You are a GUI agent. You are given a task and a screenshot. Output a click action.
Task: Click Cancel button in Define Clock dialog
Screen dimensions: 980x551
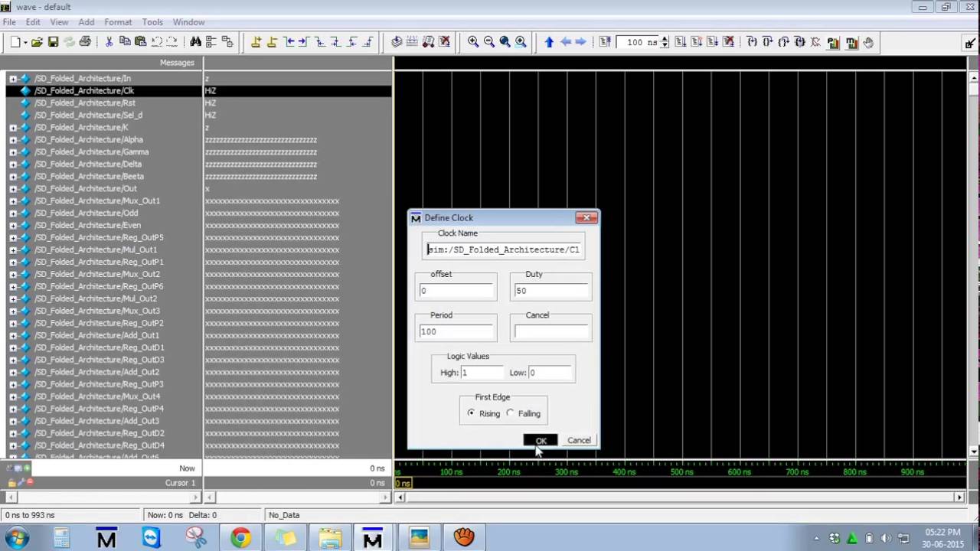(579, 440)
